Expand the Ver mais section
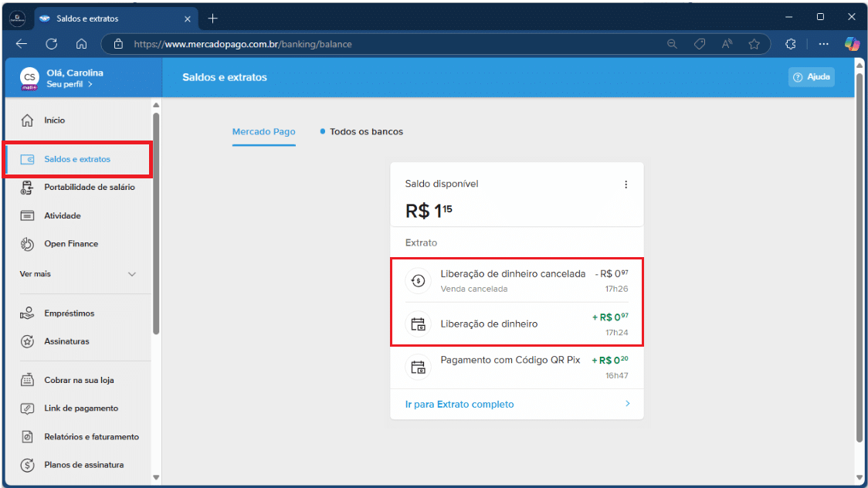This screenshot has height=488, width=868. [131, 274]
